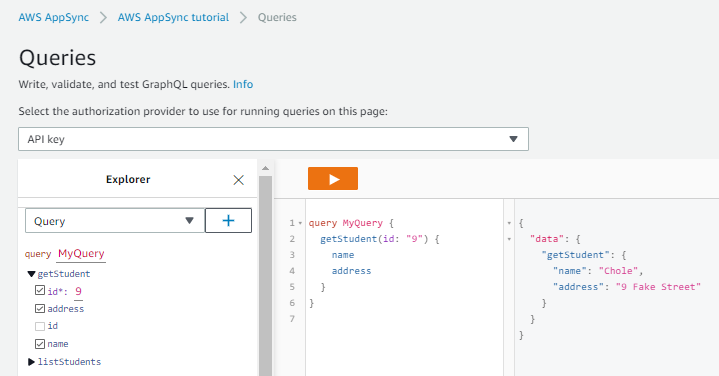Uncheck the address field checkbox
Screen dimensions: 719x376
tap(40, 308)
